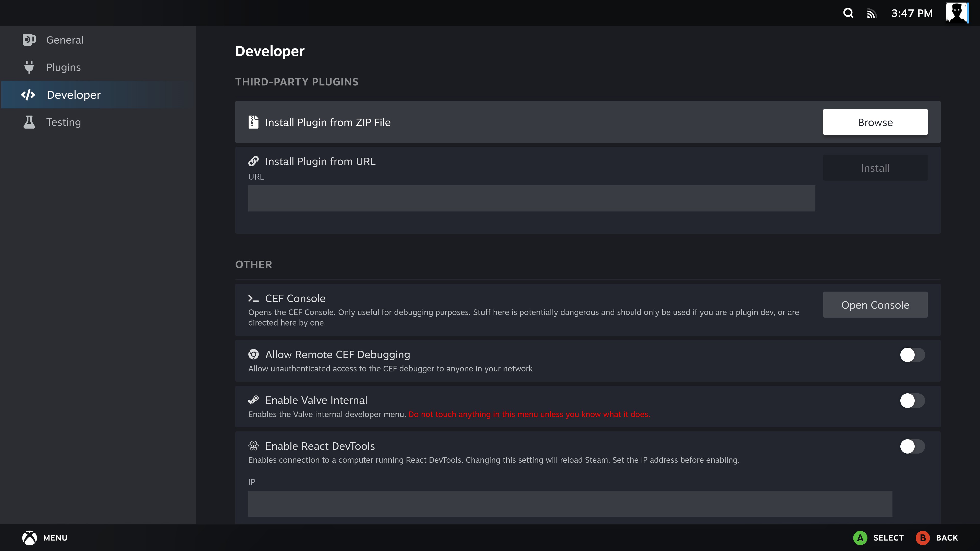Click the Open Console button

click(875, 305)
